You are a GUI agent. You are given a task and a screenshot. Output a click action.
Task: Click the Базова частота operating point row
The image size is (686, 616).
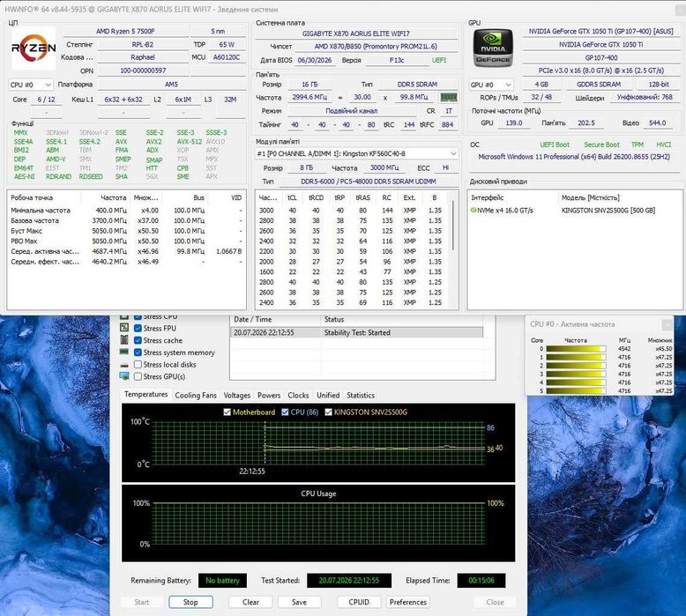tap(126, 221)
